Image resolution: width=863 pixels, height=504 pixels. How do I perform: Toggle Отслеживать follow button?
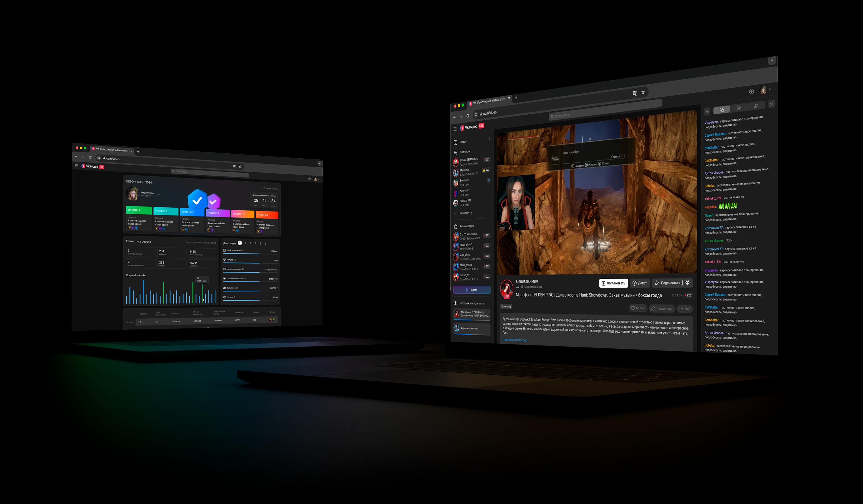(x=613, y=283)
